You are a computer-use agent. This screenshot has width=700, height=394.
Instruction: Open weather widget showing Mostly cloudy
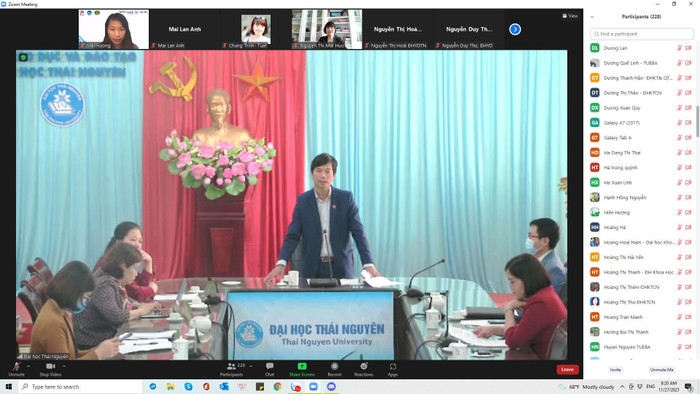tap(587, 387)
